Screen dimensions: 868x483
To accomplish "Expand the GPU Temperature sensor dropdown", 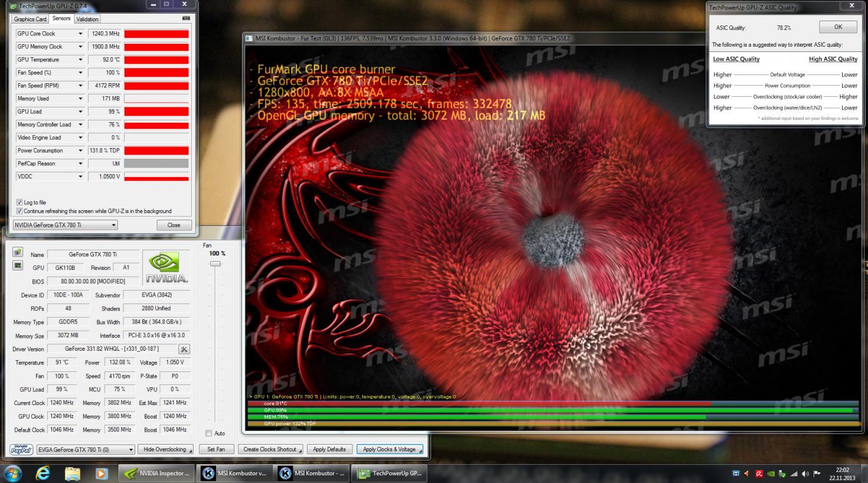I will pyautogui.click(x=80, y=60).
